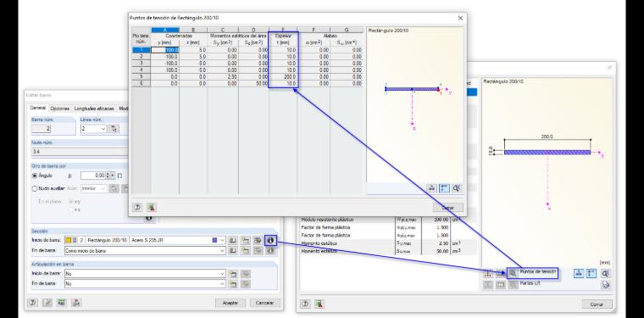
Task: Click Módulo resistente plástico row
Action: 388,220
